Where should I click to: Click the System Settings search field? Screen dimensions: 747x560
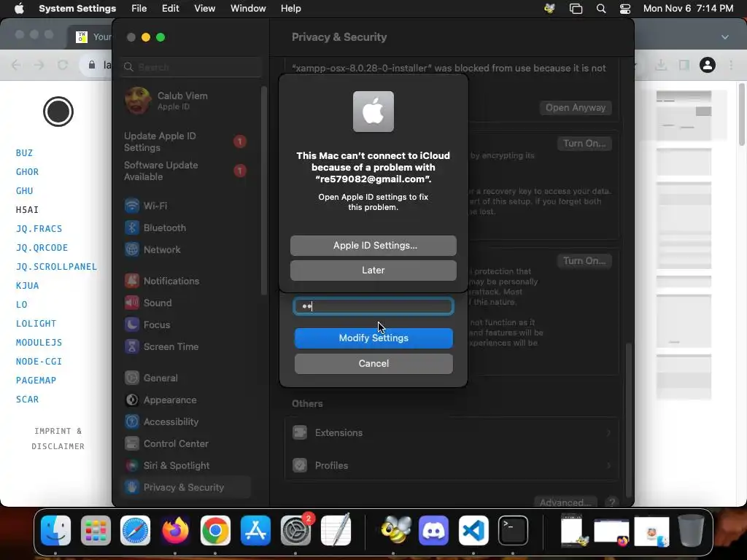pos(190,67)
